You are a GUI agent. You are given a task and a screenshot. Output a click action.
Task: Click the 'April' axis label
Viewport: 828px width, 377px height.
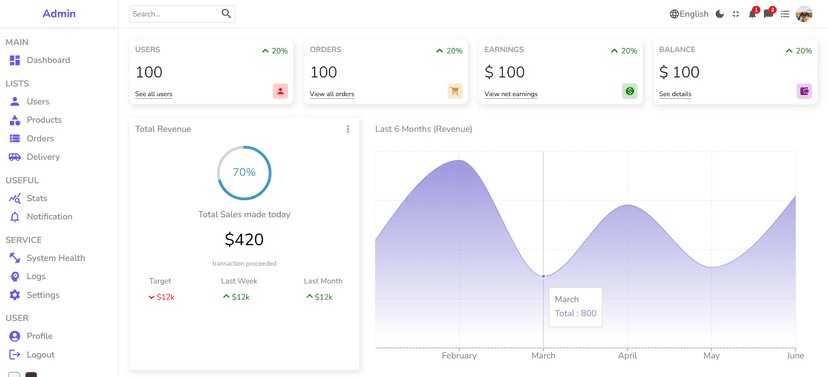(x=627, y=356)
